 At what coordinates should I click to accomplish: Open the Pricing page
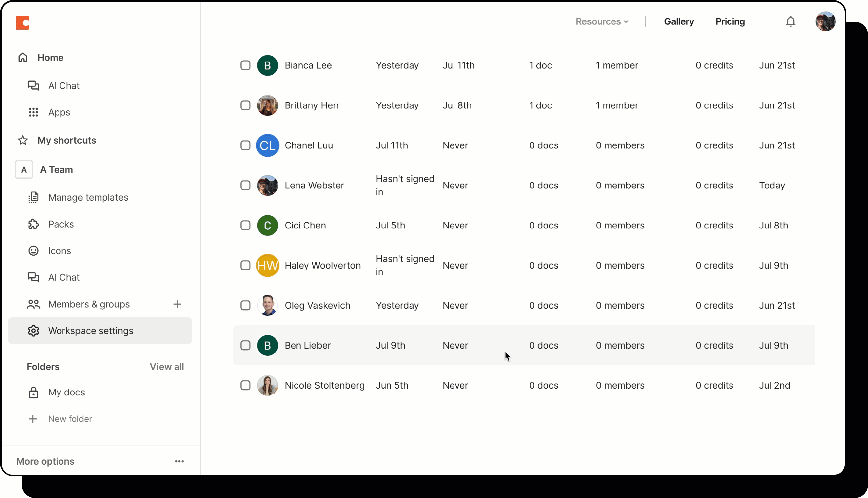(x=730, y=21)
